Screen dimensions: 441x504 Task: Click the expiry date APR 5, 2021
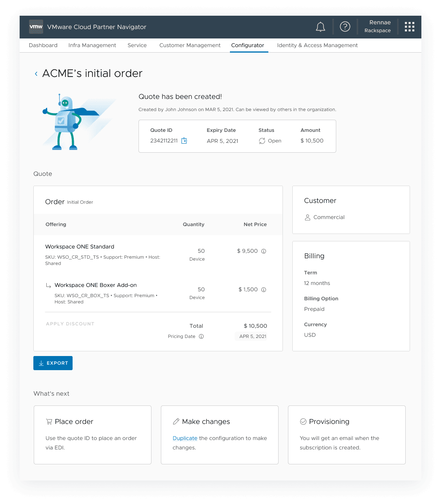222,141
